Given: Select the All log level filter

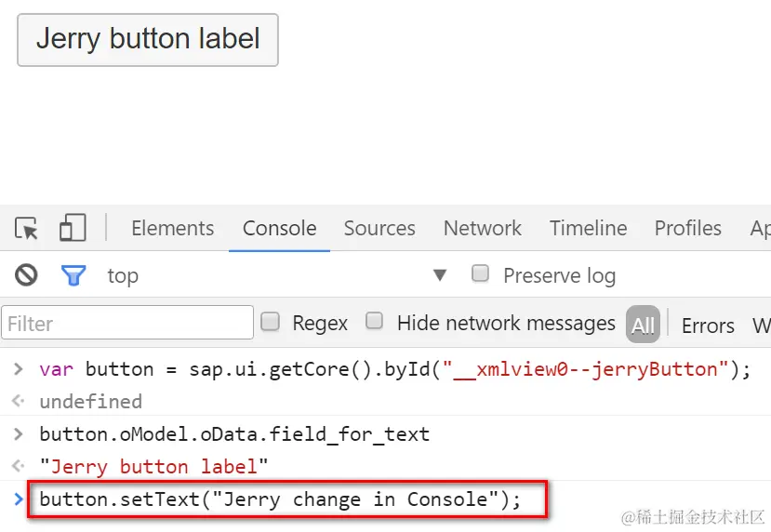Looking at the screenshot, I should 643,325.
